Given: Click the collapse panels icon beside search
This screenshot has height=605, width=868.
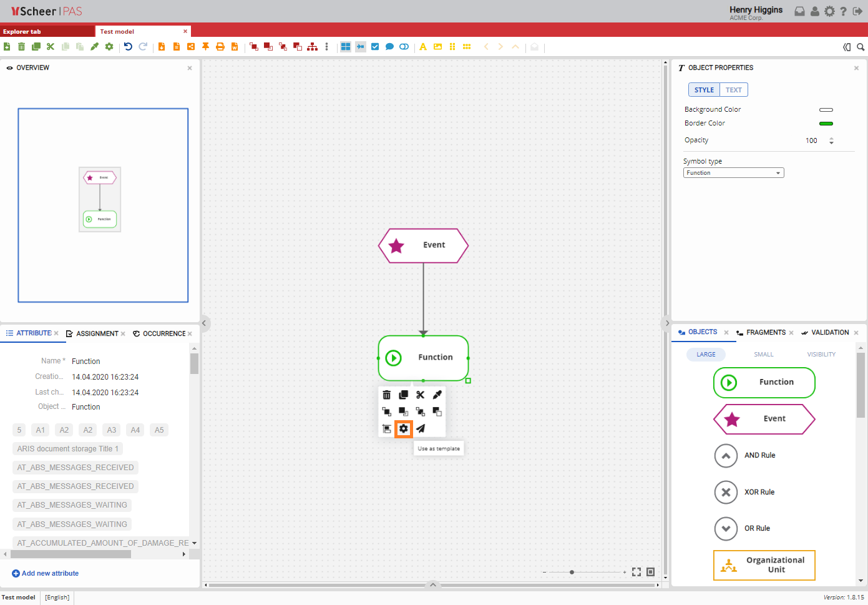Looking at the screenshot, I should coord(847,47).
